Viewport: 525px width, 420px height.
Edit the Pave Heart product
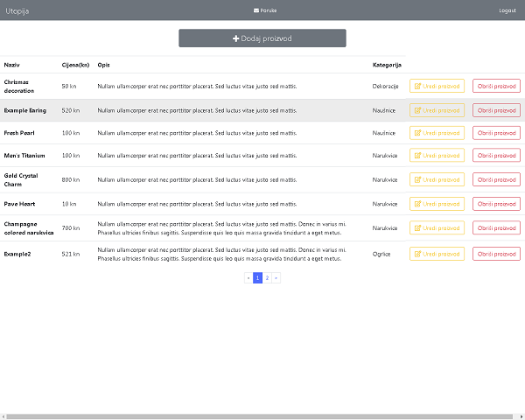pos(437,204)
